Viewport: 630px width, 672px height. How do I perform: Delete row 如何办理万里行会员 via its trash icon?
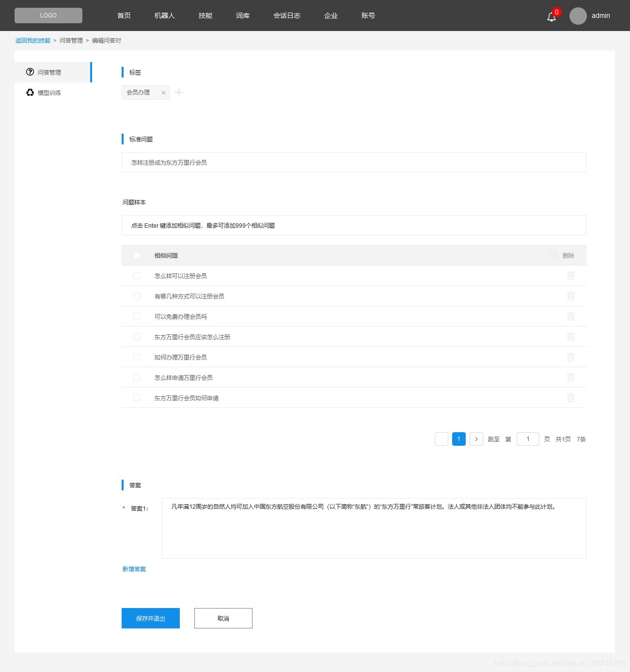click(x=571, y=357)
